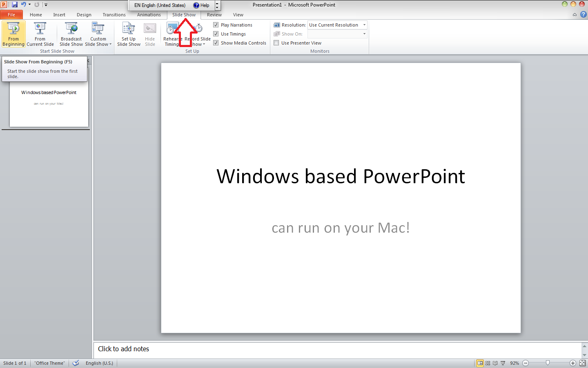The image size is (588, 368).
Task: Toggle Show Media Controls checkbox
Action: pos(216,43)
